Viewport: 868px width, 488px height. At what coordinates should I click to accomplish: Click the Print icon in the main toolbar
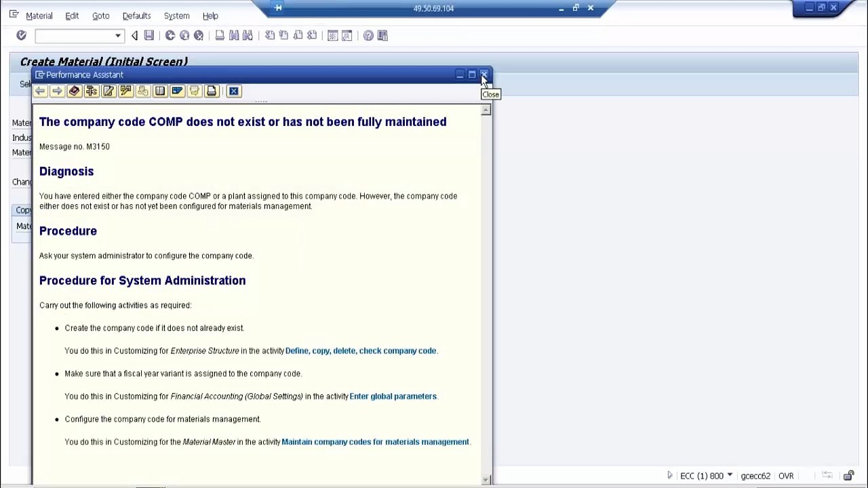(x=220, y=35)
